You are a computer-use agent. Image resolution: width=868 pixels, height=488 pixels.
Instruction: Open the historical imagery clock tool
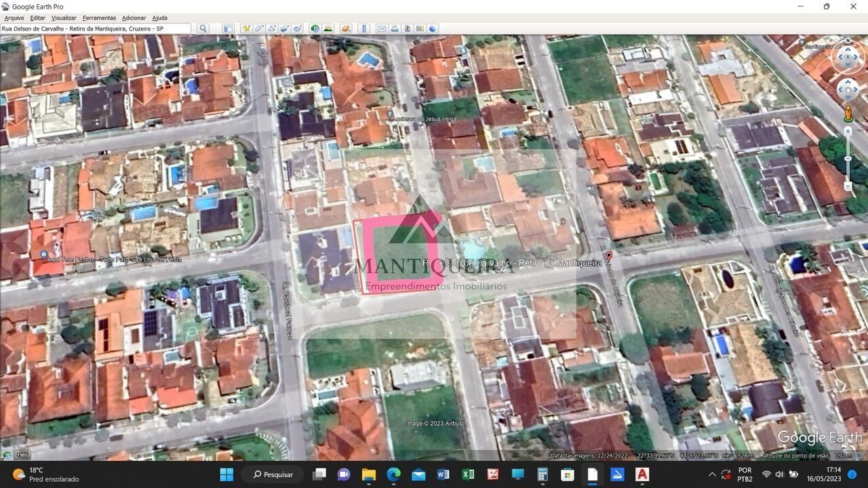[x=315, y=28]
